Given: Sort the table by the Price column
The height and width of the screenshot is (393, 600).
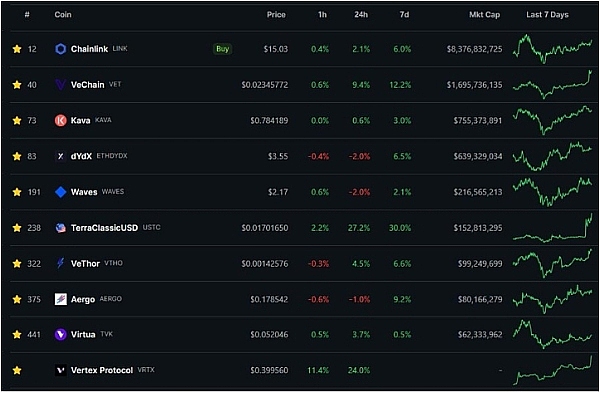Looking at the screenshot, I should click(x=276, y=15).
